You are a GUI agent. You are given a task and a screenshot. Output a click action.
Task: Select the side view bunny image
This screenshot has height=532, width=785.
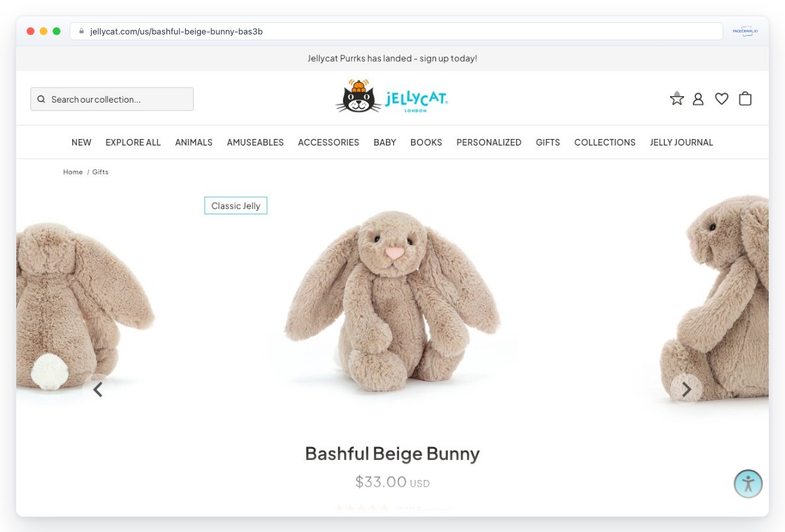point(715,298)
